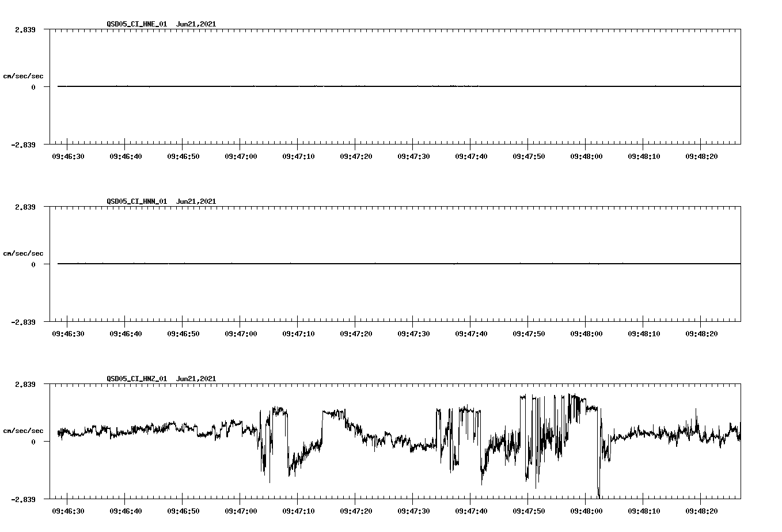The width and height of the screenshot is (782, 532).
Task: Click the -2.839 lower limit of HNN plot
Action: (23, 322)
